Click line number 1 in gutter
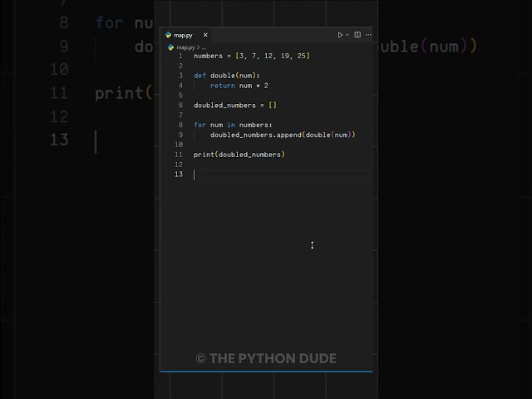This screenshot has width=532, height=399. click(180, 56)
